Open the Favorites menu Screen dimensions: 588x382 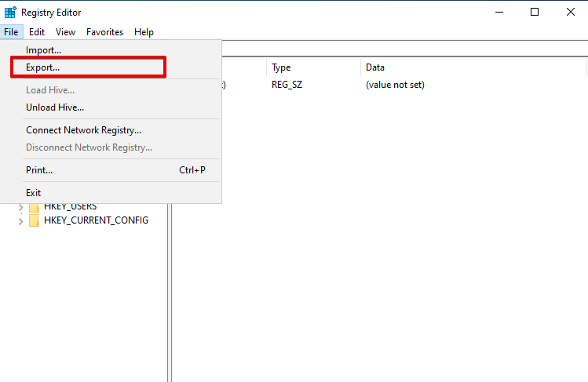point(104,32)
